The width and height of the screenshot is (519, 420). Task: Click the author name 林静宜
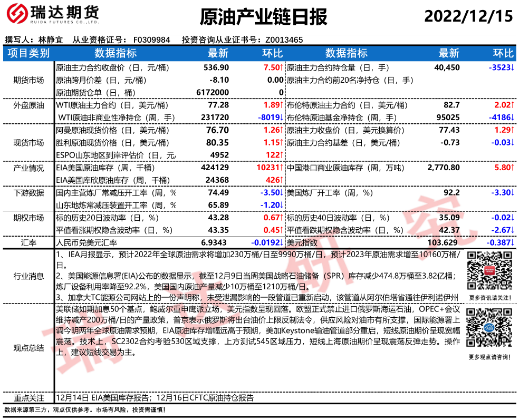coord(51,40)
